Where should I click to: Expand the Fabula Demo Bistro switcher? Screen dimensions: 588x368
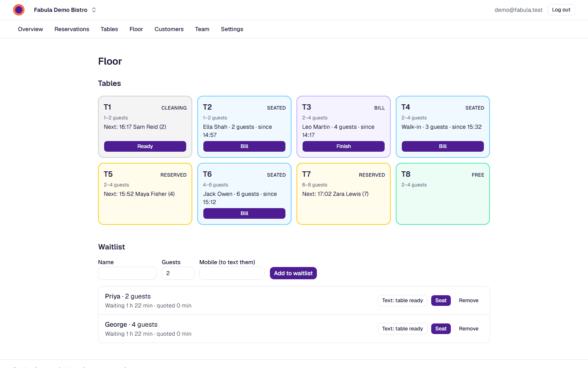click(x=65, y=10)
